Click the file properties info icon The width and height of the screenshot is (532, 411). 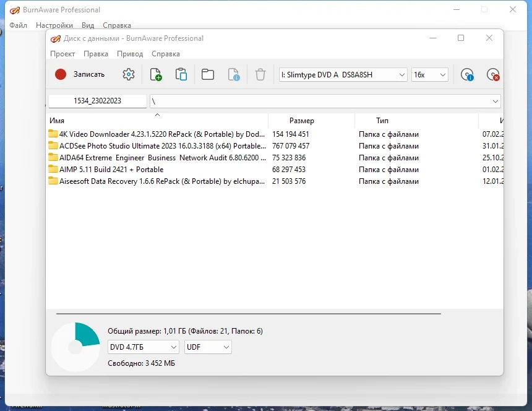[234, 74]
